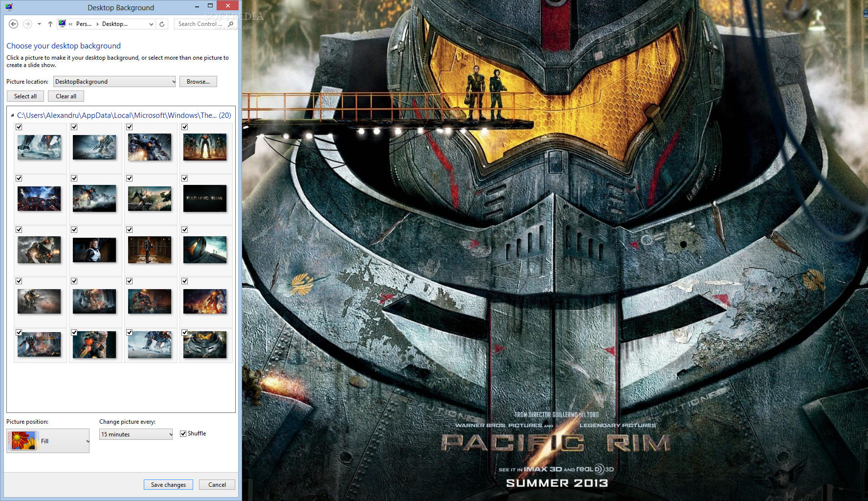Select the first thumbnail in row one
Image resolution: width=868 pixels, height=501 pixels.
[x=39, y=147]
